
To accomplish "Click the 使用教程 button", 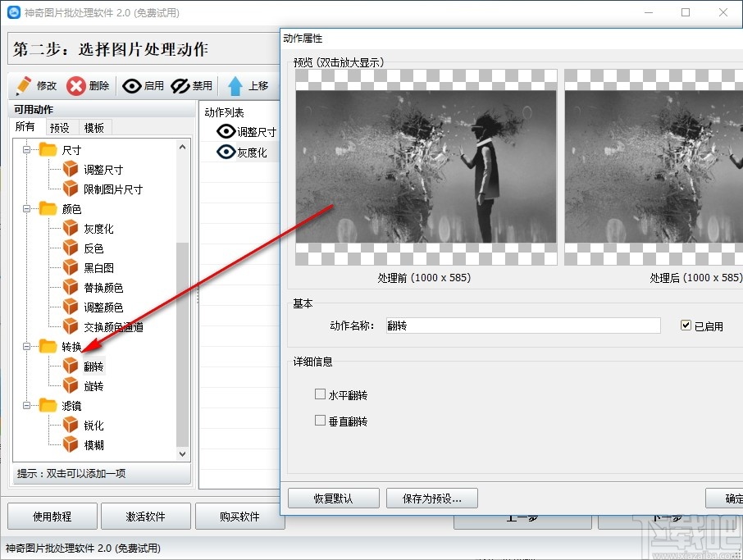I will pyautogui.click(x=52, y=516).
